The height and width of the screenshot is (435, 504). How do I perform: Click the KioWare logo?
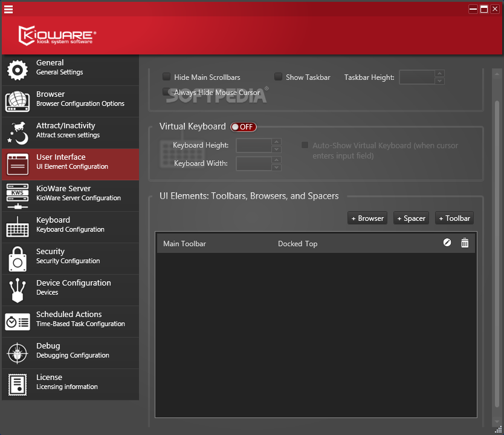[x=57, y=35]
